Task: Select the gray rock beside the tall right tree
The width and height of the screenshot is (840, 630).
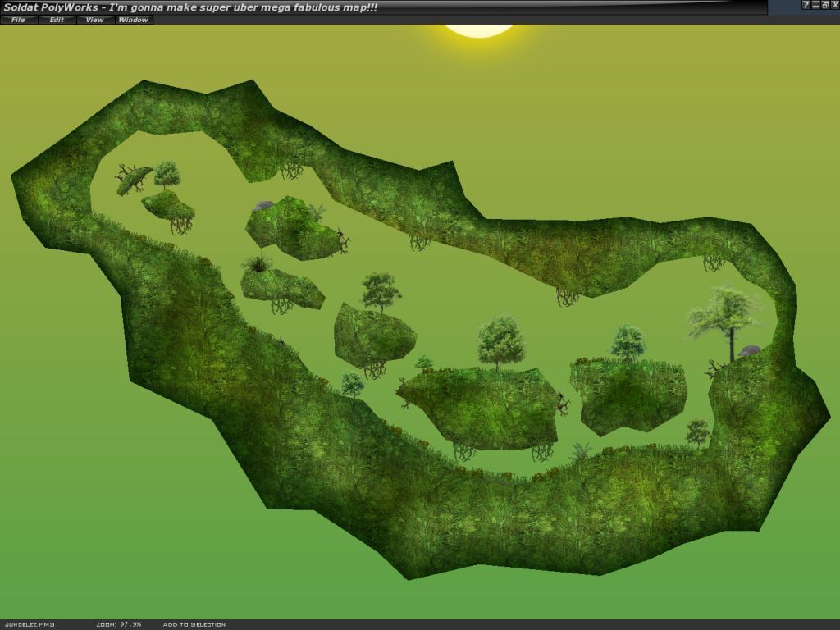Action: [x=750, y=351]
